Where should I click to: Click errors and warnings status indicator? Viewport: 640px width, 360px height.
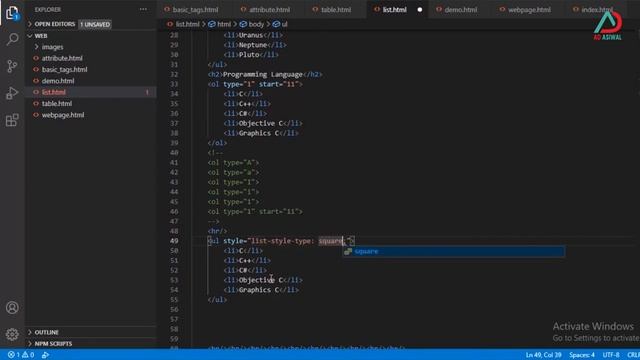[x=21, y=355]
